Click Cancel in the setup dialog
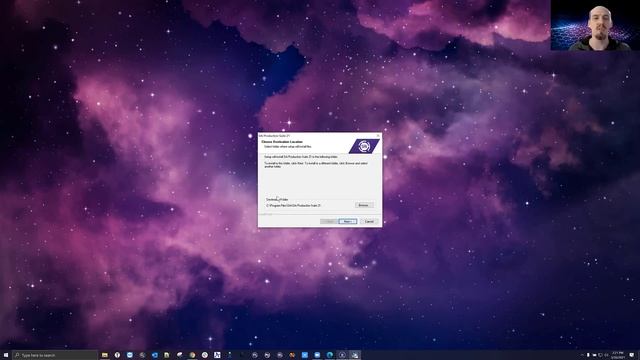 [369, 221]
